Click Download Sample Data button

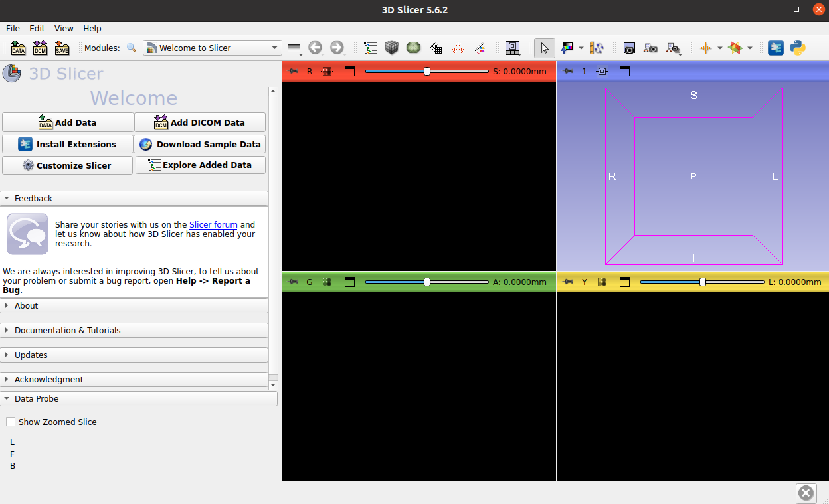pos(200,144)
